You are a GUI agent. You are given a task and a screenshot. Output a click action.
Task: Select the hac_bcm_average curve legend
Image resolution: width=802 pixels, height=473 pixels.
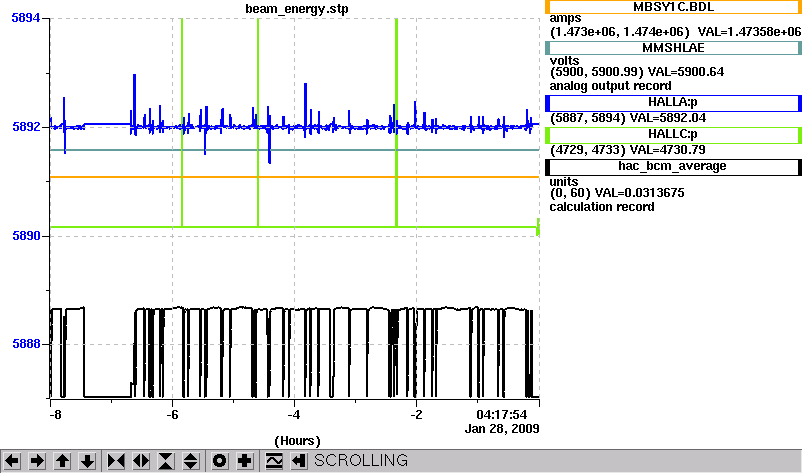point(673,167)
